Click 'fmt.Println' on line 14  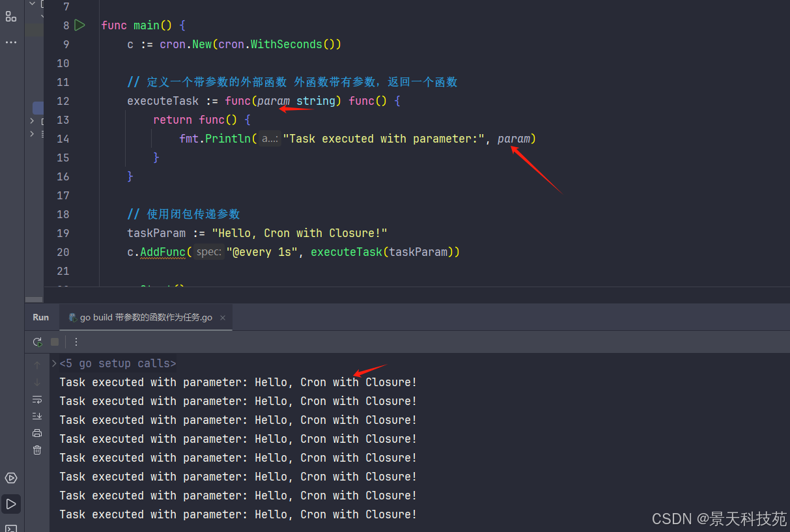pyautogui.click(x=215, y=139)
